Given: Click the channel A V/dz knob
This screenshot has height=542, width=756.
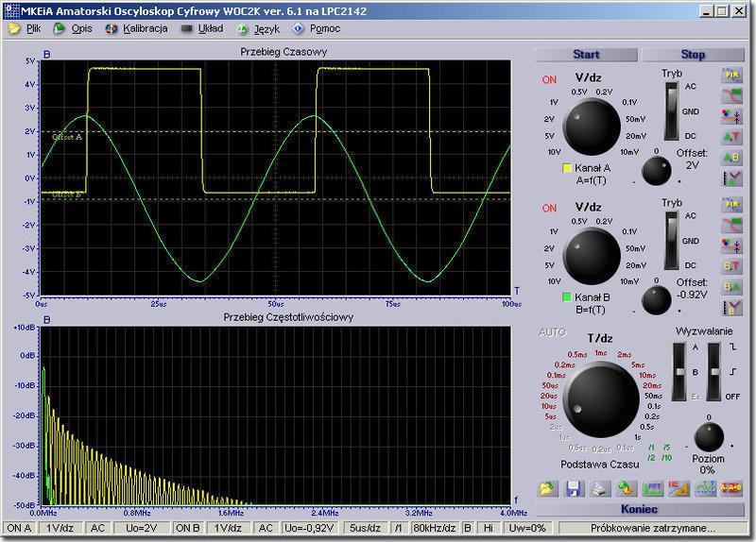Looking at the screenshot, I should click(x=593, y=126).
